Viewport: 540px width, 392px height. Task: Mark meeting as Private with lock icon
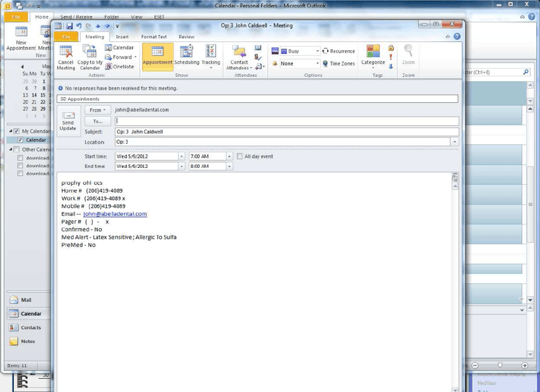[391, 48]
